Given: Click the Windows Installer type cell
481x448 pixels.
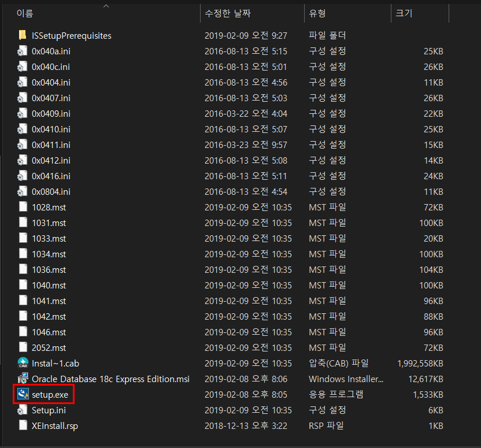Looking at the screenshot, I should [x=346, y=379].
